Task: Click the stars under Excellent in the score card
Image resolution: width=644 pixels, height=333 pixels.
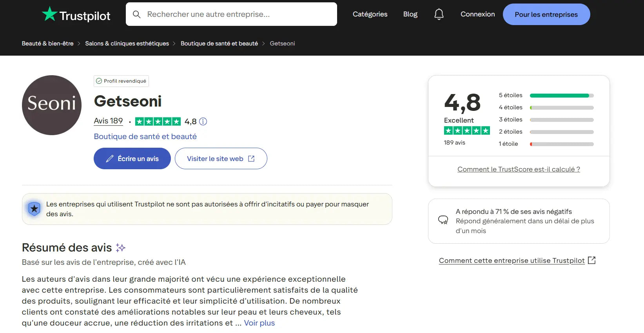Action: tap(467, 130)
